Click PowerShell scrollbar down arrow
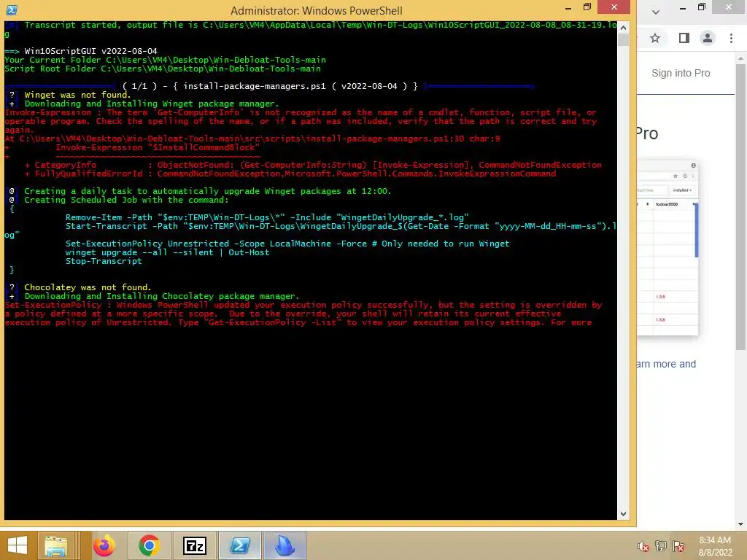 coord(623,514)
